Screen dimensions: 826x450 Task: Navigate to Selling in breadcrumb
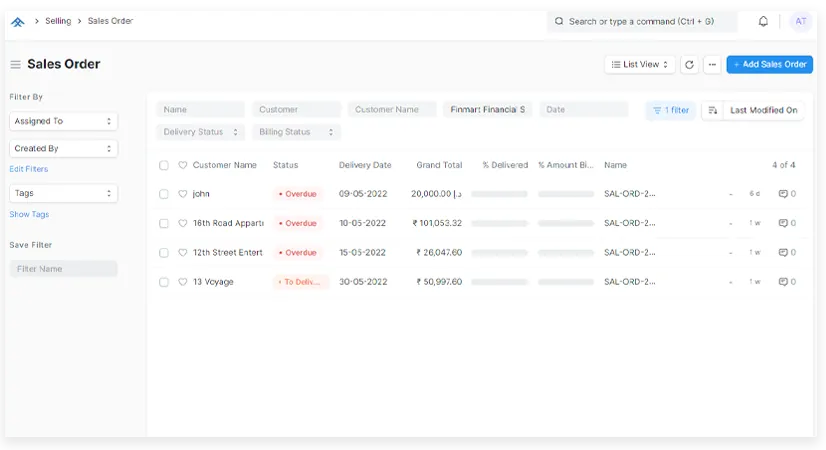[58, 21]
